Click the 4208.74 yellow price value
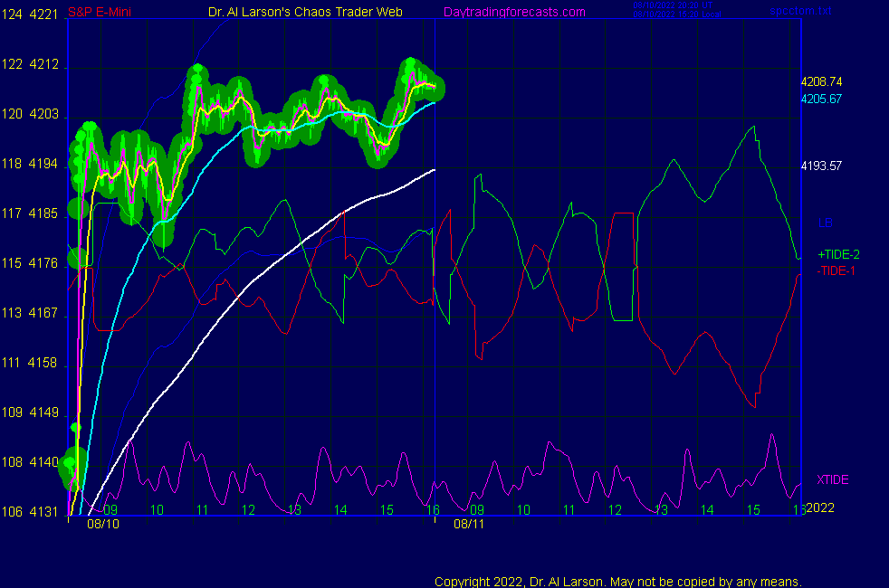This screenshot has height=588, width=889. 822,81
